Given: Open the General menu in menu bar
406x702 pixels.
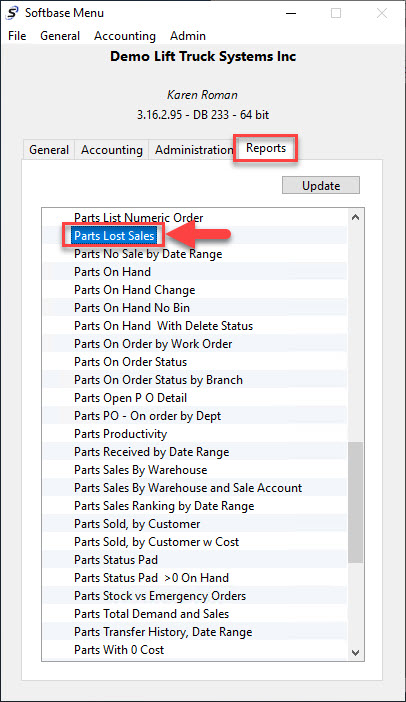Looking at the screenshot, I should (60, 36).
